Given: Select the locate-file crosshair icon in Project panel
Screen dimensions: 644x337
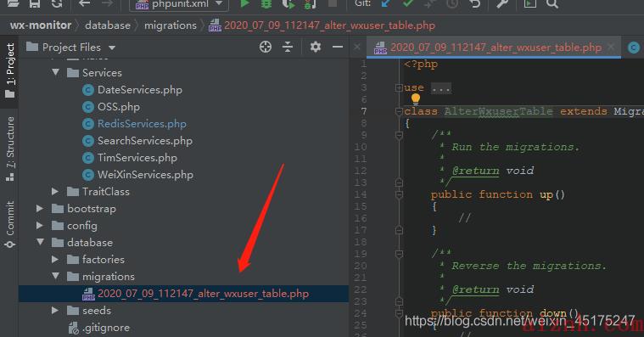Looking at the screenshot, I should tap(266, 47).
